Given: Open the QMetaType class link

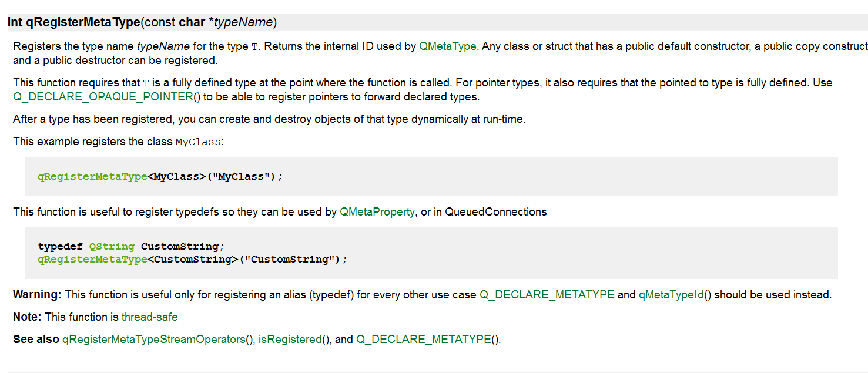Looking at the screenshot, I should (x=448, y=46).
